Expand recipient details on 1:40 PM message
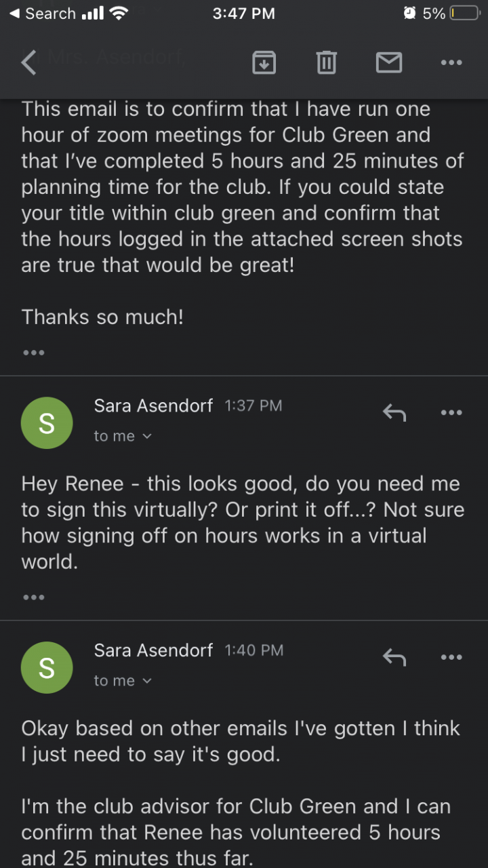488x868 pixels. [x=123, y=681]
